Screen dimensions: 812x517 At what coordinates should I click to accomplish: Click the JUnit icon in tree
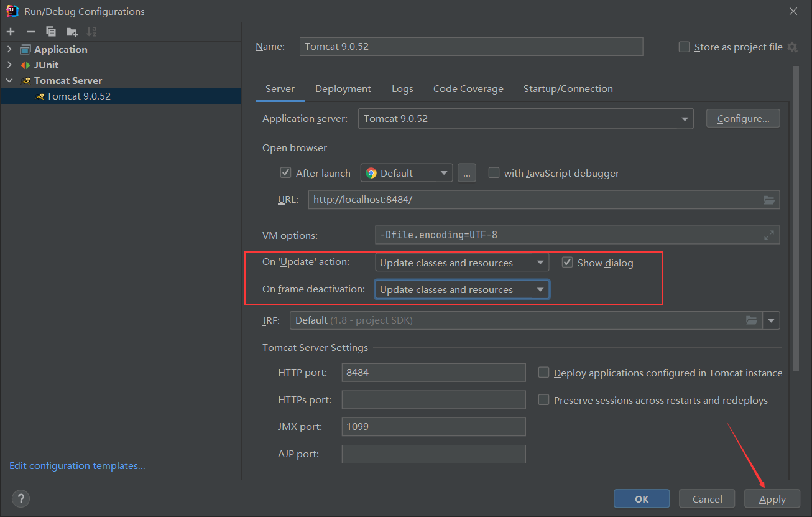pyautogui.click(x=25, y=65)
